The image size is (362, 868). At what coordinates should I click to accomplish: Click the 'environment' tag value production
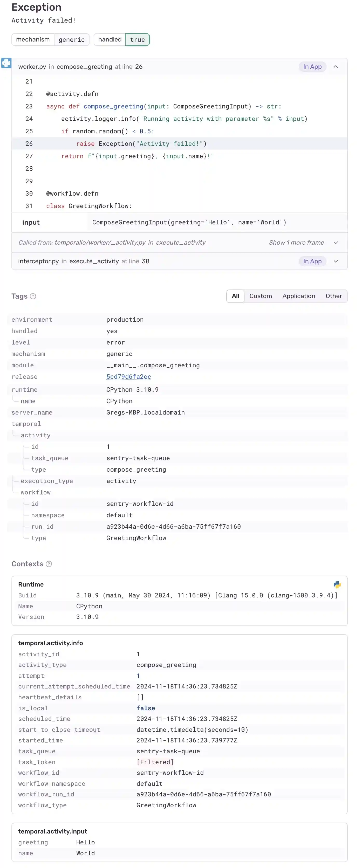tap(125, 319)
